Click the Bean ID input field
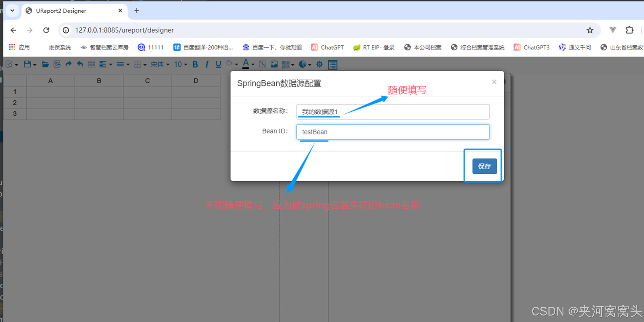This screenshot has height=322, width=644. (393, 132)
